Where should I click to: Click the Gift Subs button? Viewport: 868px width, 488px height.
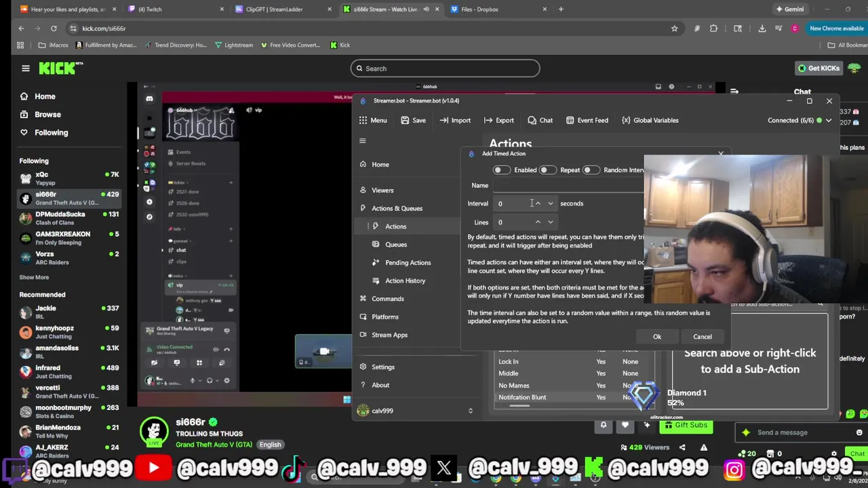(x=686, y=425)
